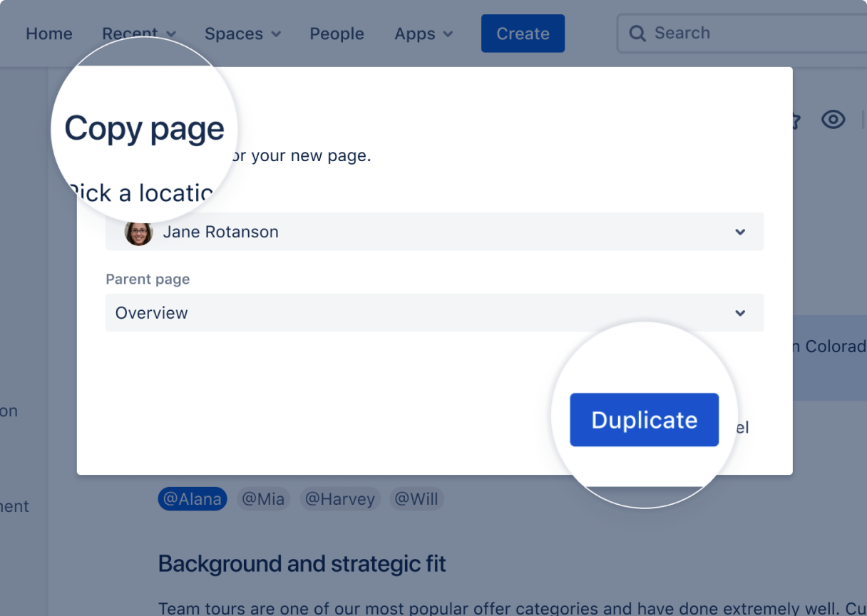This screenshot has height=616, width=867.
Task: Expand the Apps chevron
Action: pyautogui.click(x=448, y=34)
